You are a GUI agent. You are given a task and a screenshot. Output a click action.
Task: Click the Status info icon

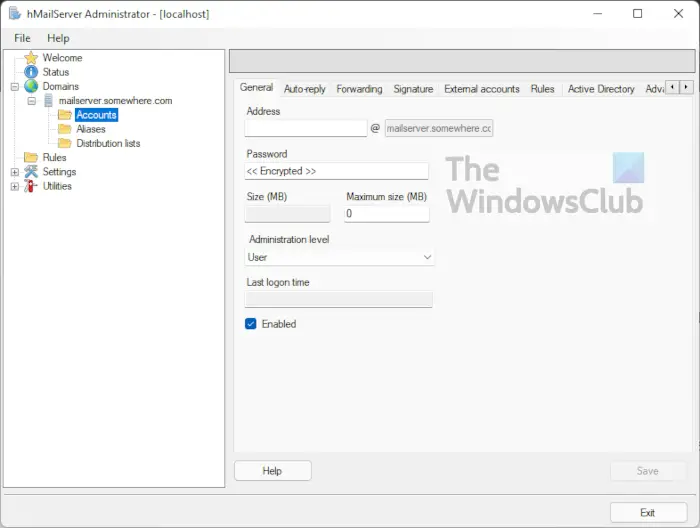31,72
